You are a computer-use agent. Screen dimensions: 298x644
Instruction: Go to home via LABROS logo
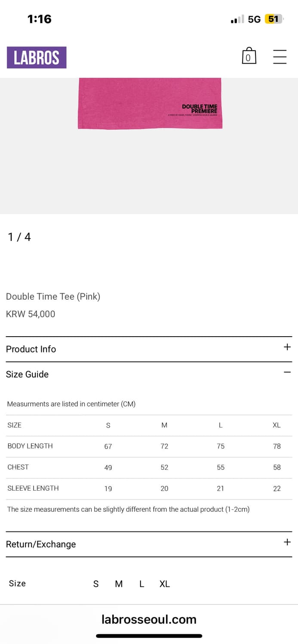point(37,58)
